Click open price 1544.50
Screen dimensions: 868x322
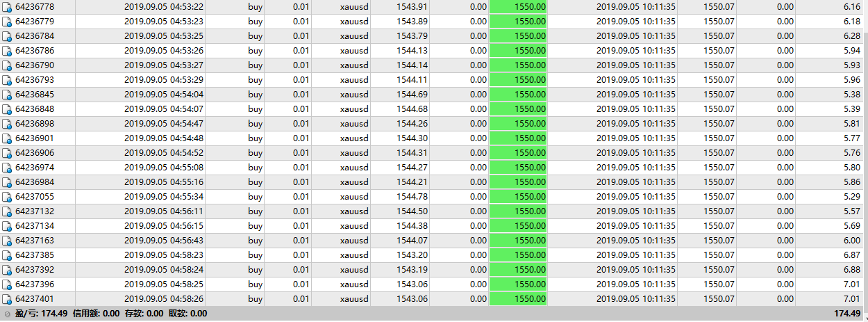(412, 211)
